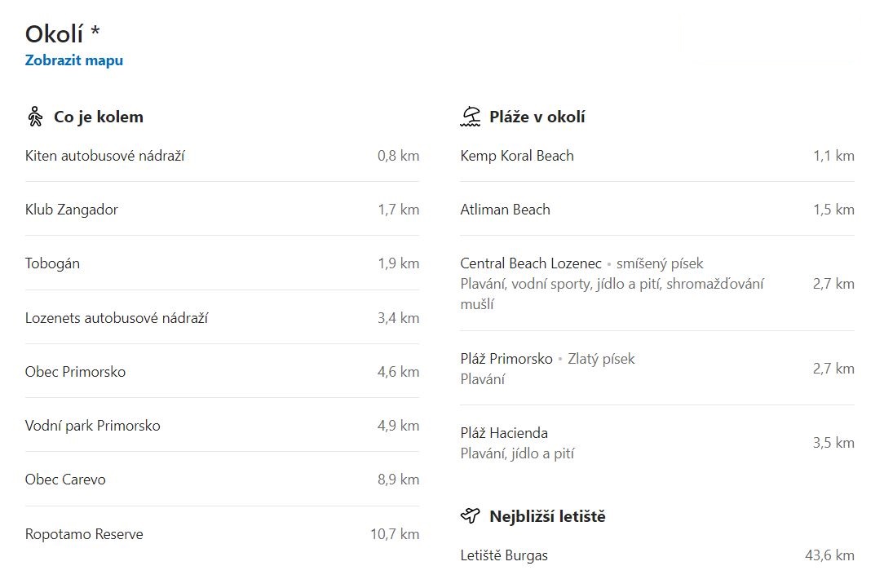The image size is (884, 588).
Task: Click the Nejbližší letiště heading text
Action: (x=547, y=516)
